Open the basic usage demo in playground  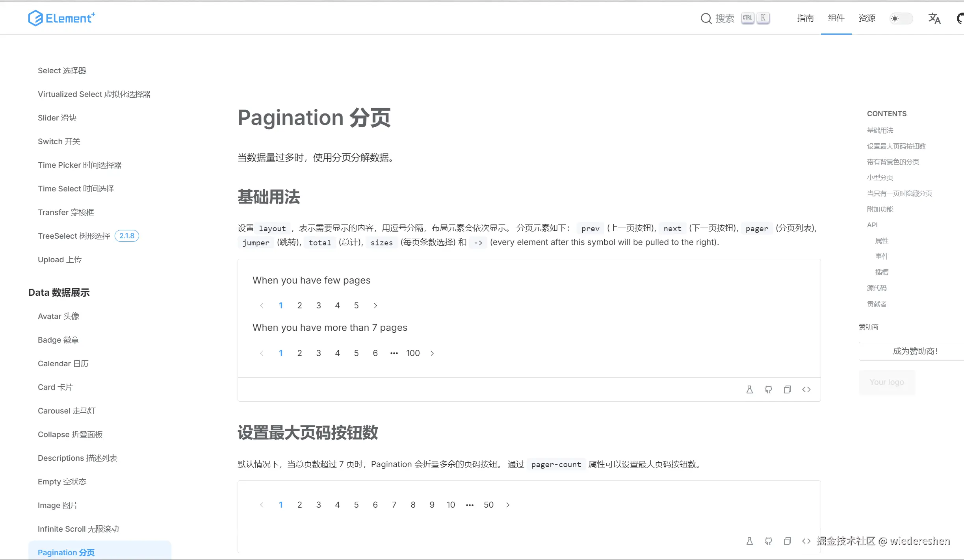(x=749, y=389)
